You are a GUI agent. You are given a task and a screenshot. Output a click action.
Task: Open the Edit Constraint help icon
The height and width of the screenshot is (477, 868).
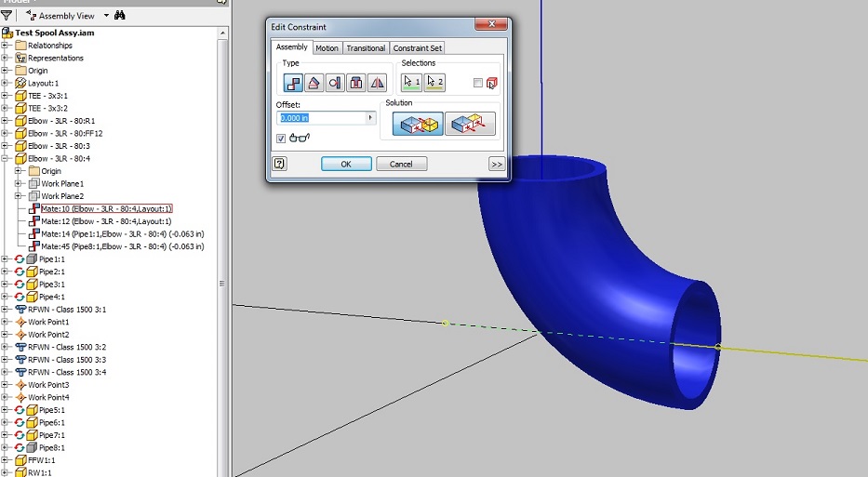click(x=279, y=164)
